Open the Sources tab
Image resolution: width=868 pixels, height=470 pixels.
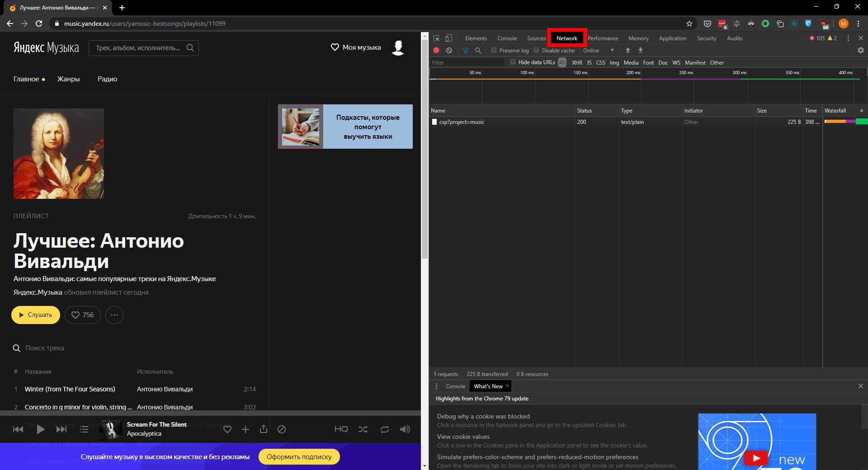536,38
